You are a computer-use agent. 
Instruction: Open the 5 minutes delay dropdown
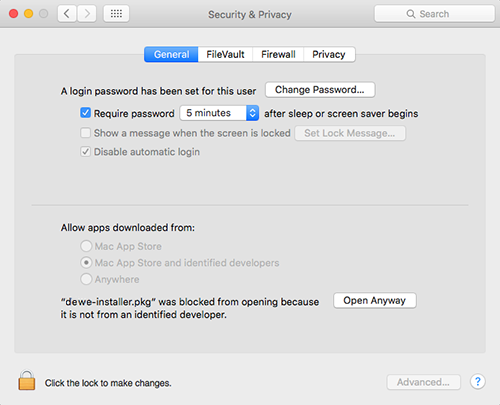click(x=219, y=113)
